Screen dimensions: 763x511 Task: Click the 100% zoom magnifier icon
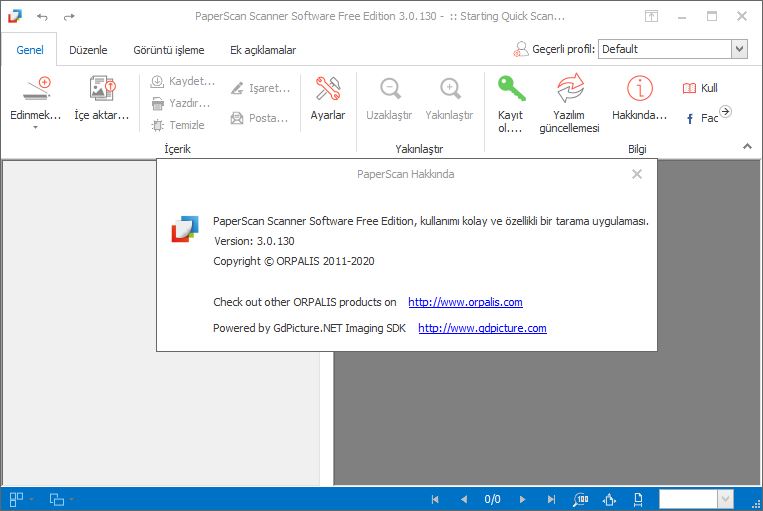pyautogui.click(x=581, y=499)
